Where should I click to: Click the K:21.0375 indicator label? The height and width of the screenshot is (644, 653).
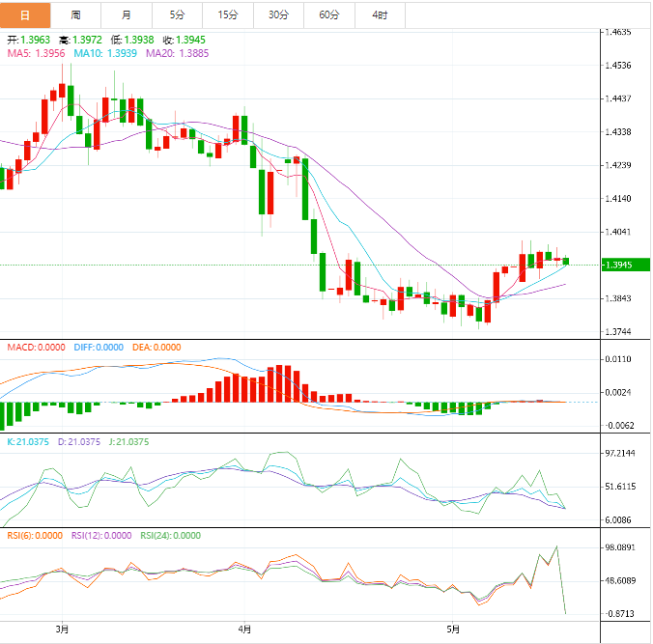coord(28,441)
